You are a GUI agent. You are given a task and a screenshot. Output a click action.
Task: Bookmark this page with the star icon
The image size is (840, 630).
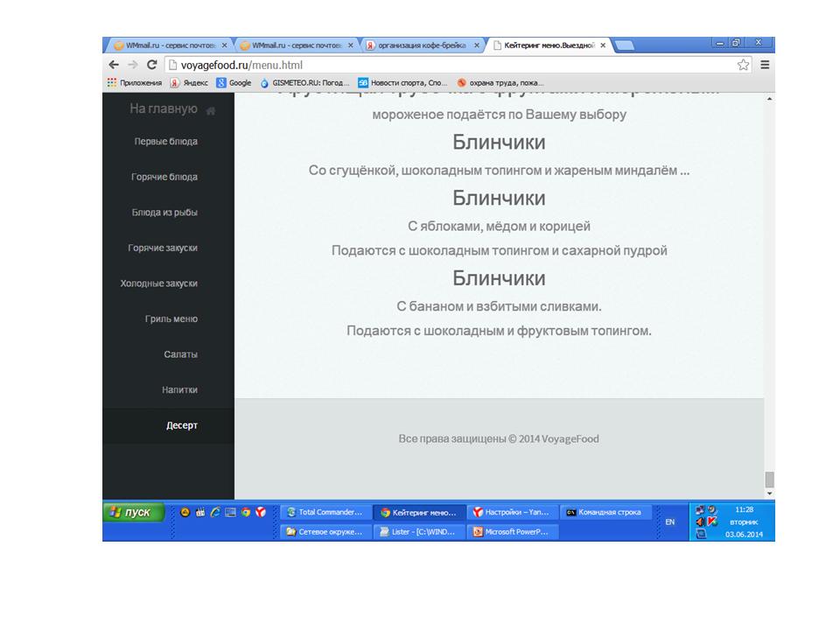[x=743, y=65]
